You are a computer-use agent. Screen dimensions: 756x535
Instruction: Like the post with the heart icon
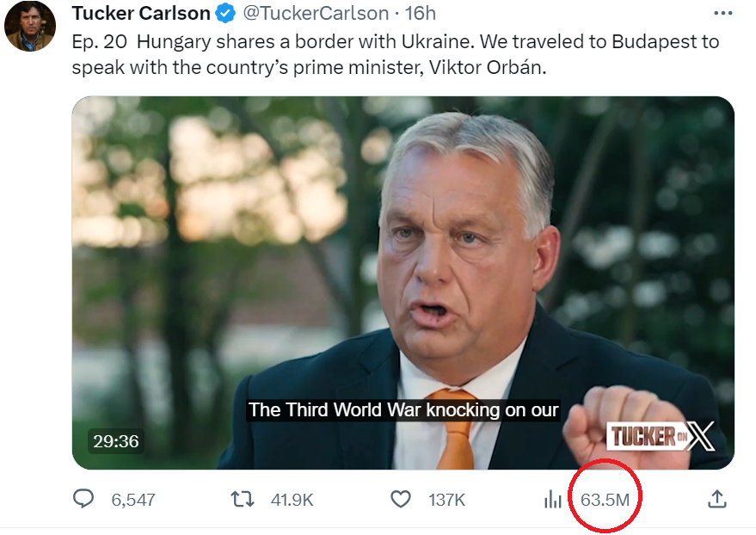click(x=400, y=500)
